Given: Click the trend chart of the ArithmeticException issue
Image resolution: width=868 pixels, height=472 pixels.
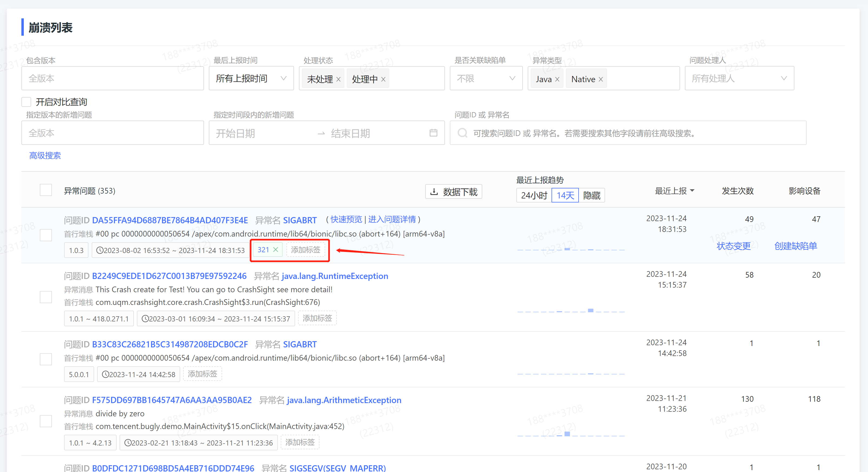Looking at the screenshot, I should click(x=571, y=434).
